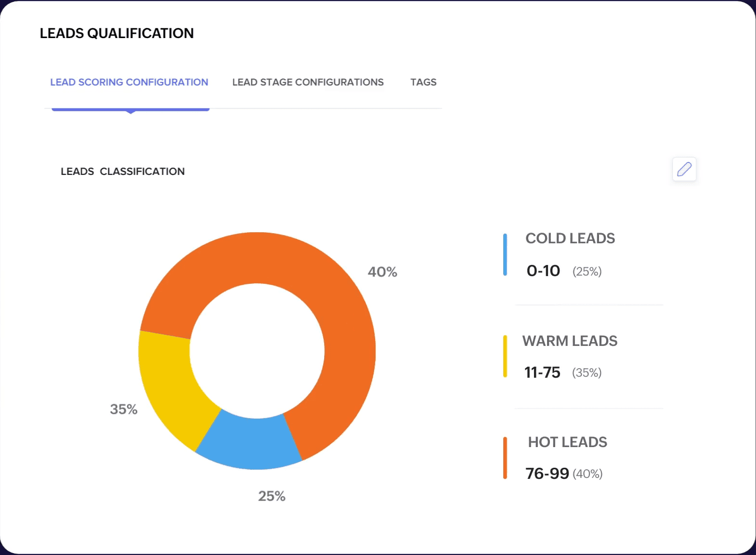Click the blue Cold Leads color bar

pyautogui.click(x=505, y=255)
